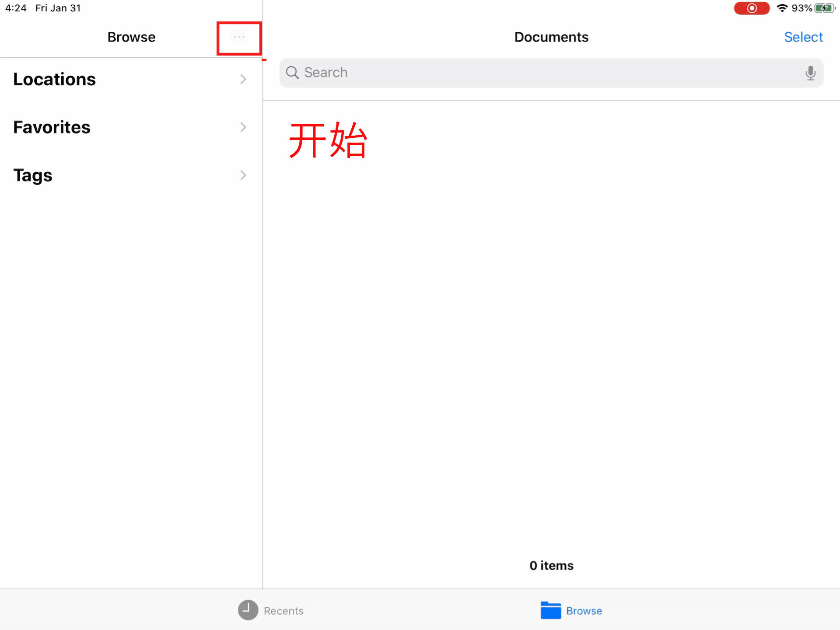This screenshot has height=630, width=840.
Task: Switch to the Recents tab
Action: point(270,610)
